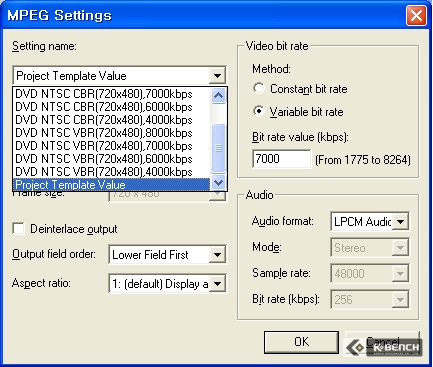
Task: Select DVD NTSC VBR 8000kbps preset
Action: click(x=112, y=133)
